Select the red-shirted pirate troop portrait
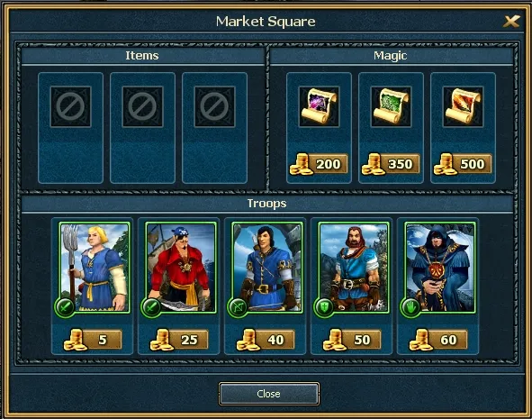This screenshot has height=419, width=532. pos(181,268)
